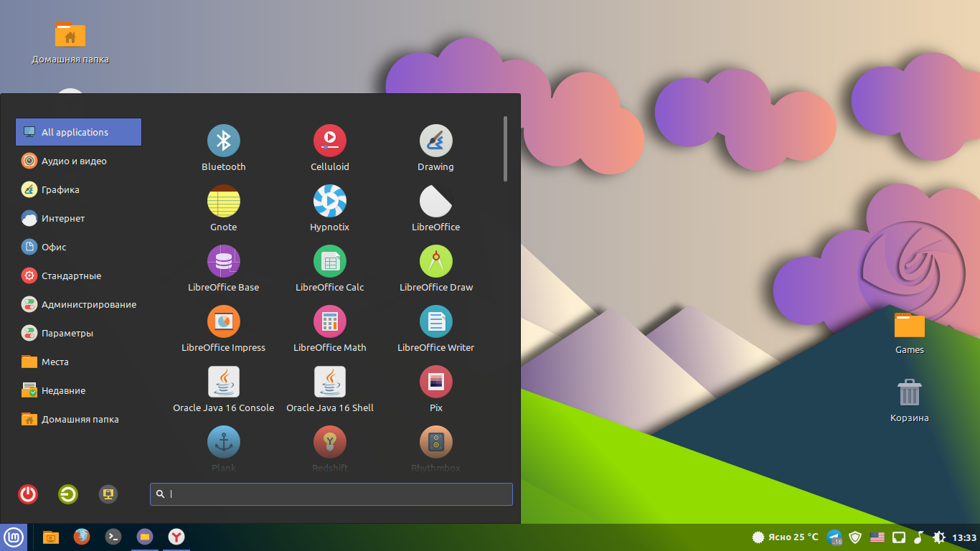Open the Офис category
Screen dimensions: 980x551
pyautogui.click(x=79, y=247)
